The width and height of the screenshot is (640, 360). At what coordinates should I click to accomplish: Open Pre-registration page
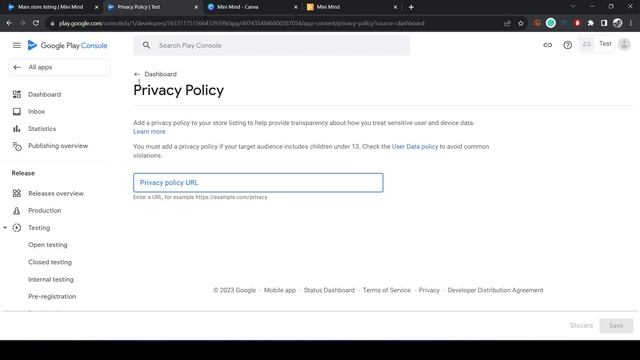(52, 296)
